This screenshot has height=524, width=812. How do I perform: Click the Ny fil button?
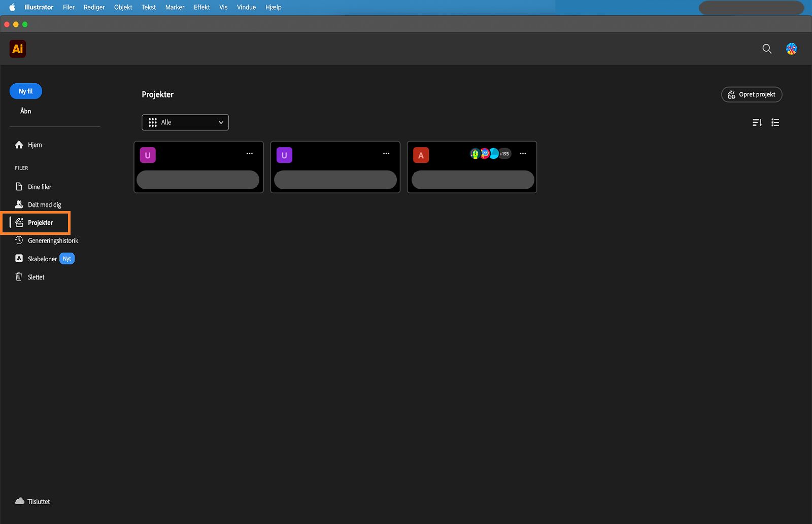(x=26, y=91)
